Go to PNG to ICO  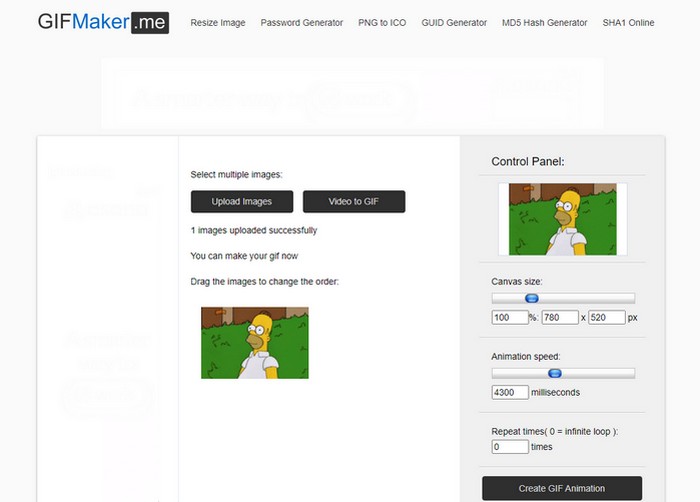click(382, 23)
